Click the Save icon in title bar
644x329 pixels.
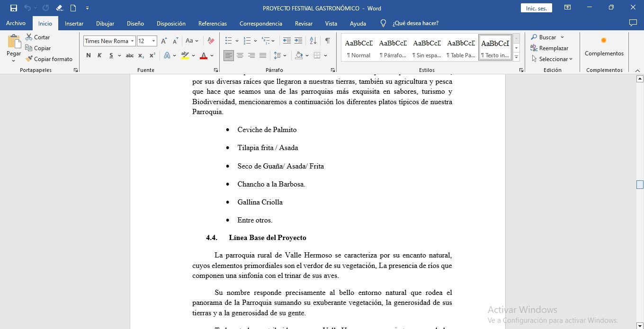coord(14,8)
